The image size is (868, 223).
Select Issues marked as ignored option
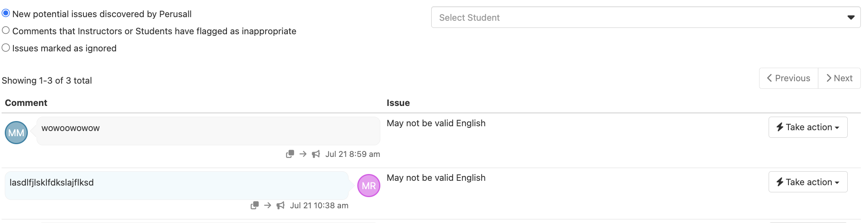[6, 48]
